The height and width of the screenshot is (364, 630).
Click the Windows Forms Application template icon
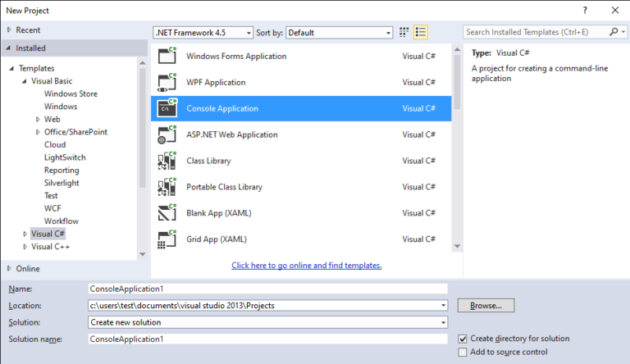pyautogui.click(x=167, y=56)
